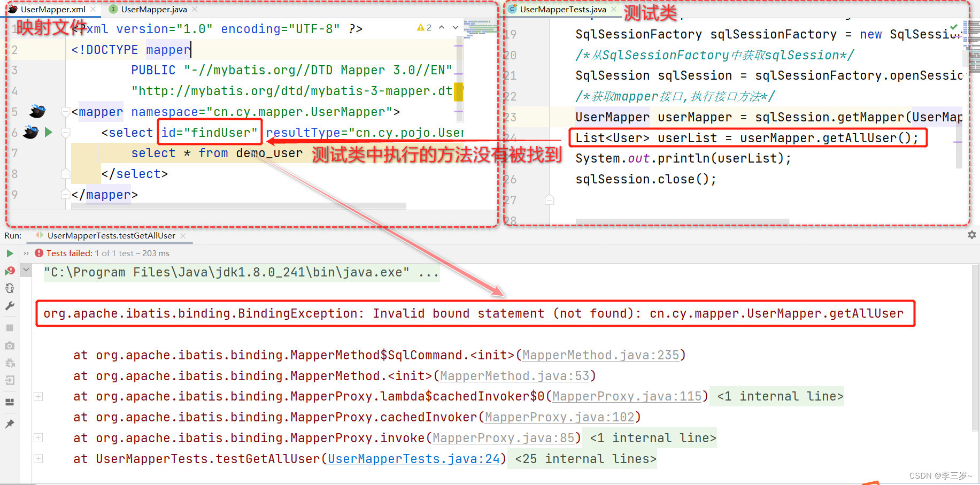Select UserMapperTests.testGetAllUser run tab

[111, 235]
